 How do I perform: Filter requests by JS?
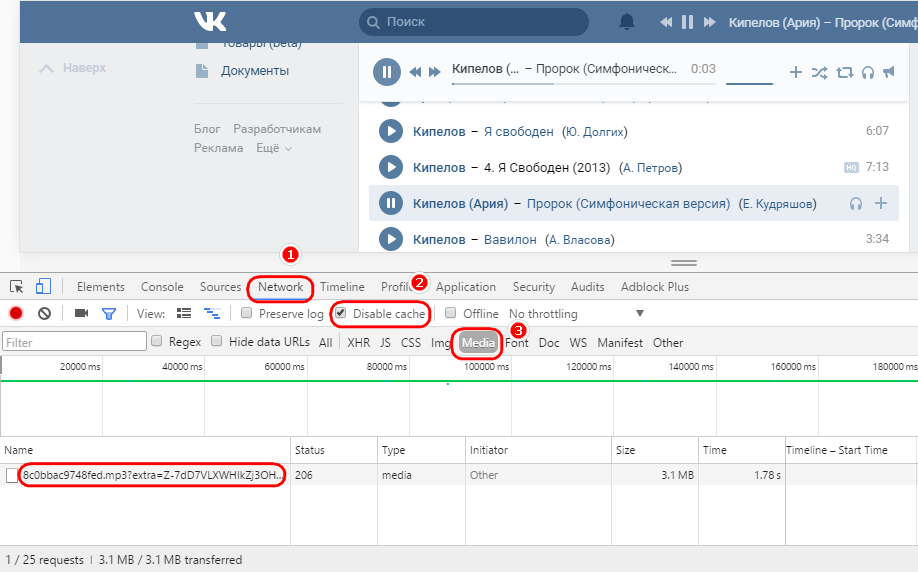385,343
